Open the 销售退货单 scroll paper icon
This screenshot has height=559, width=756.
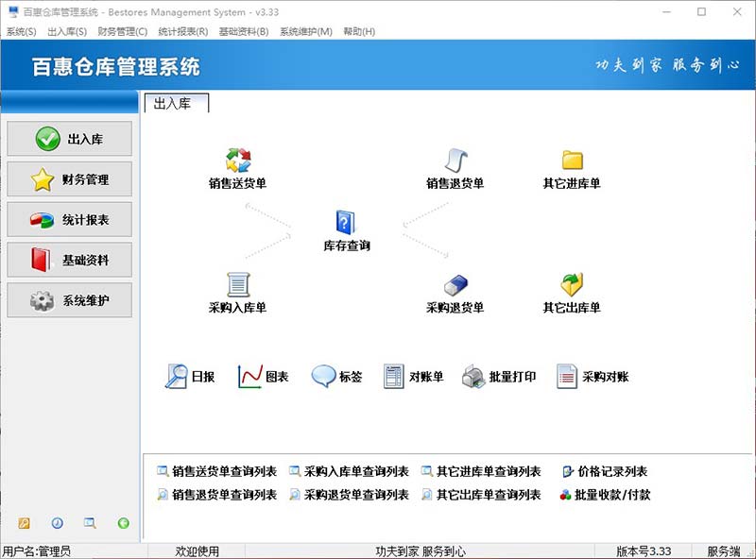[x=455, y=160]
